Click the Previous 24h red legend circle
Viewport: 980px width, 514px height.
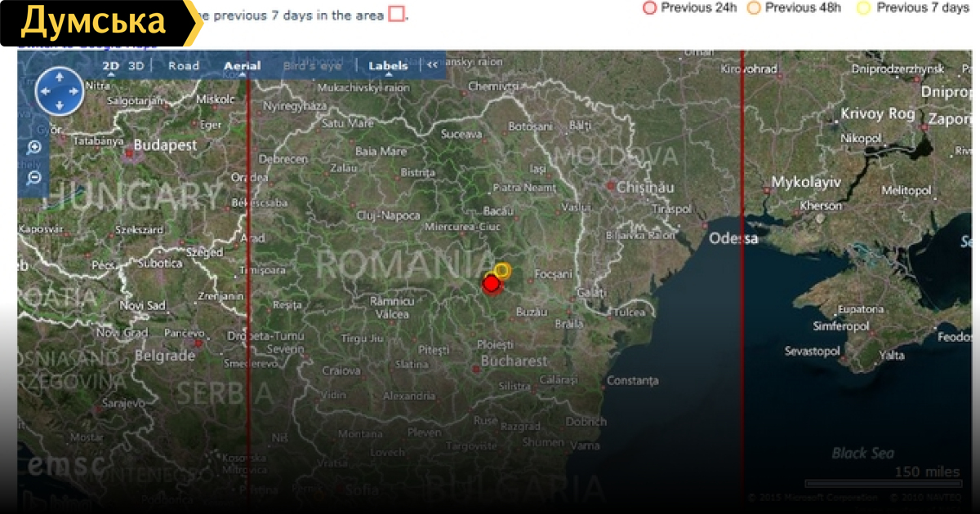650,8
